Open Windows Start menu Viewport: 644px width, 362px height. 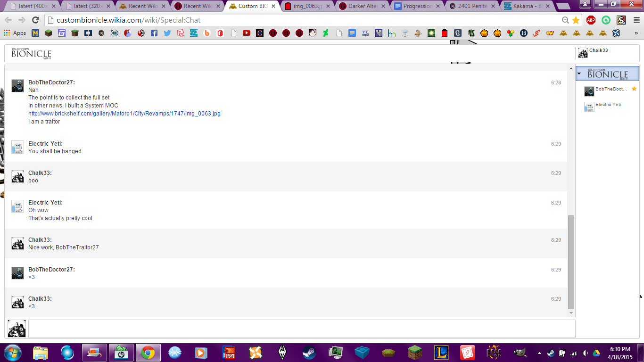[13, 353]
